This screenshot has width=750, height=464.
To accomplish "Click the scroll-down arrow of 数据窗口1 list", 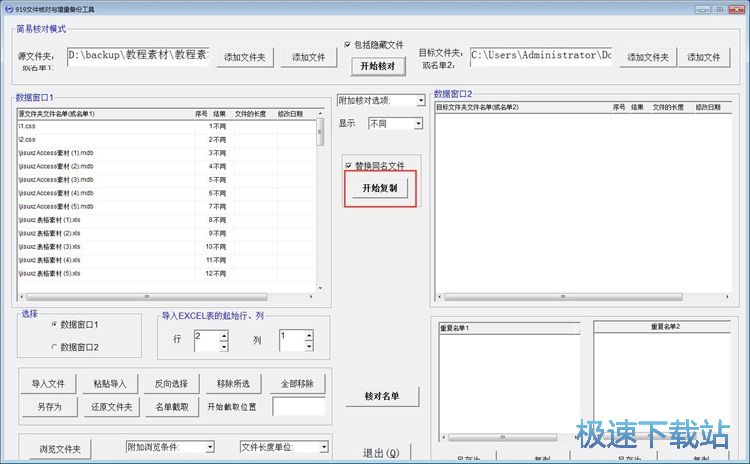I will pyautogui.click(x=320, y=288).
